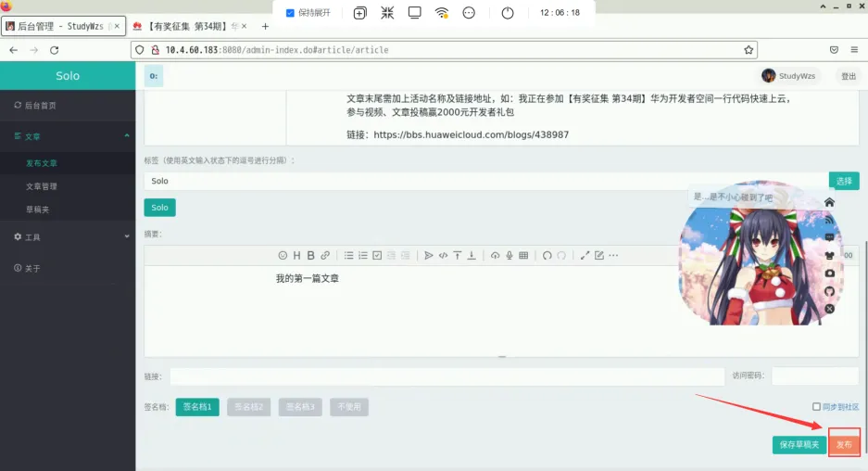Go back to the previous page

tap(14, 50)
